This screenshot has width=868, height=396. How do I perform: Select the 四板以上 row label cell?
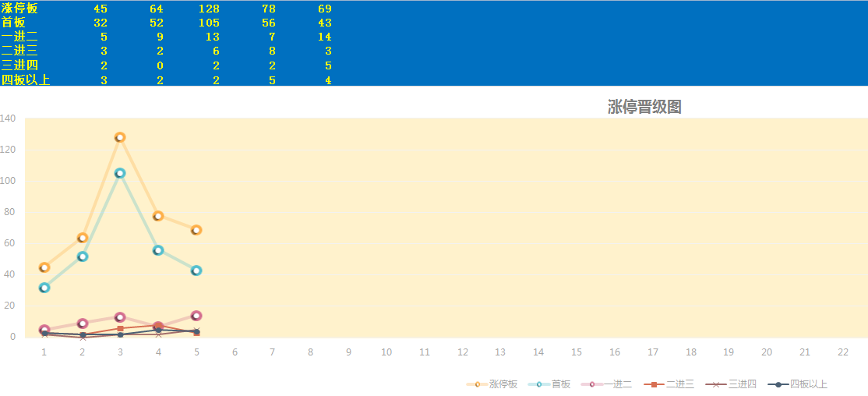click(26, 80)
